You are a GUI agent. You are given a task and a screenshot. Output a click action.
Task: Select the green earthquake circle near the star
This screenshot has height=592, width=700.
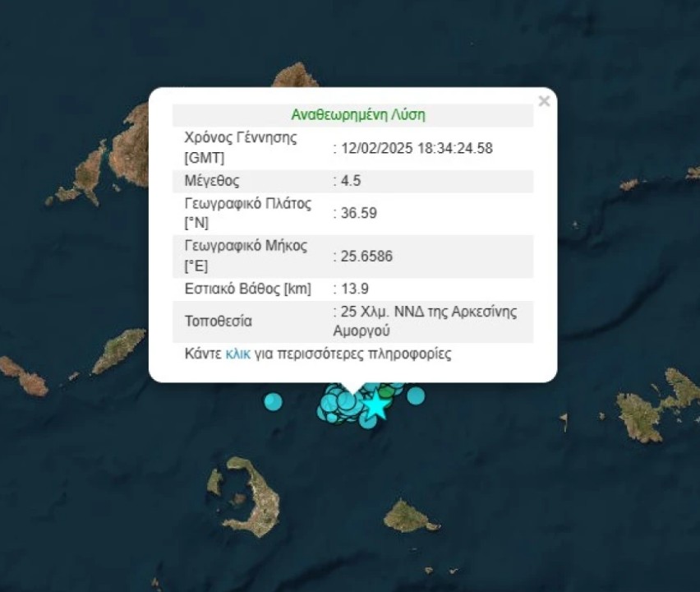click(387, 393)
